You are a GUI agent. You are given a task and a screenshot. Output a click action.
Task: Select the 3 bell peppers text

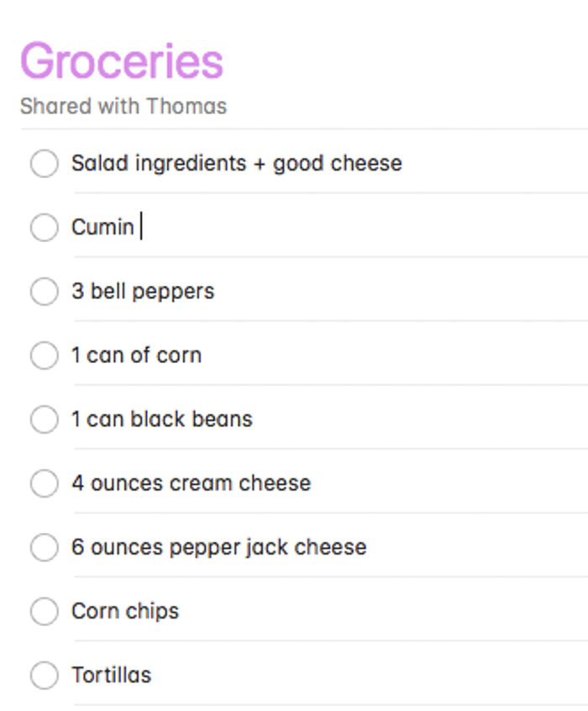[143, 292]
